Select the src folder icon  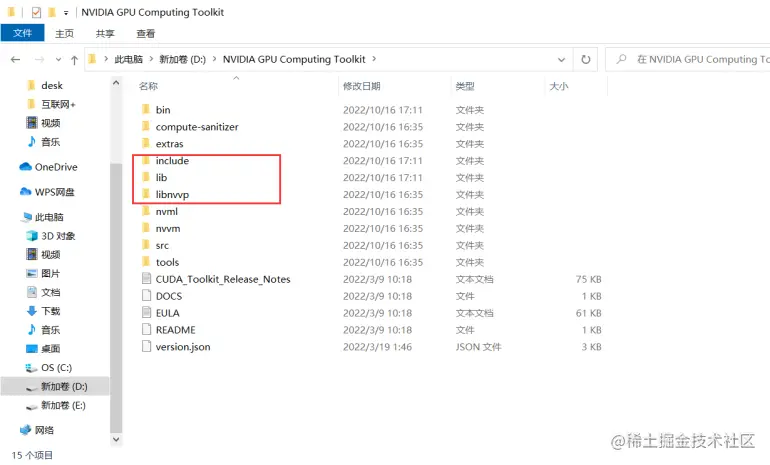tap(146, 245)
